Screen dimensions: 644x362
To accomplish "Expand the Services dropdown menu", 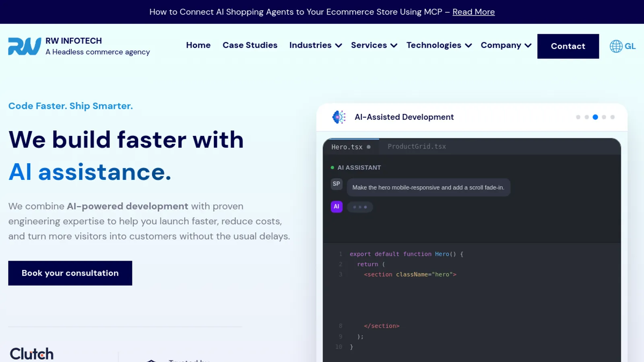I will pos(374,45).
